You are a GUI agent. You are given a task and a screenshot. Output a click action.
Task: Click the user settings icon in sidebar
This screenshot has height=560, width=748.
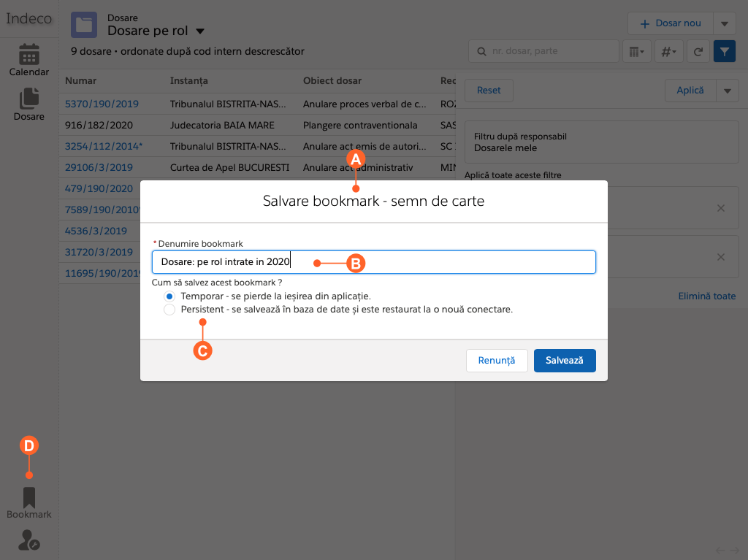click(28, 541)
